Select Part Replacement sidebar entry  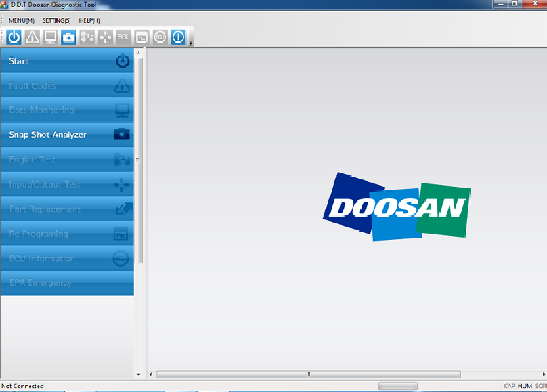point(67,209)
